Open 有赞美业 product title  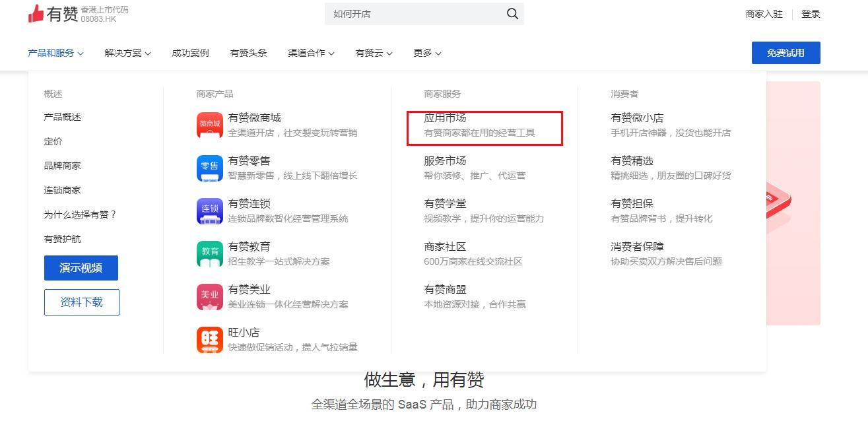click(250, 289)
